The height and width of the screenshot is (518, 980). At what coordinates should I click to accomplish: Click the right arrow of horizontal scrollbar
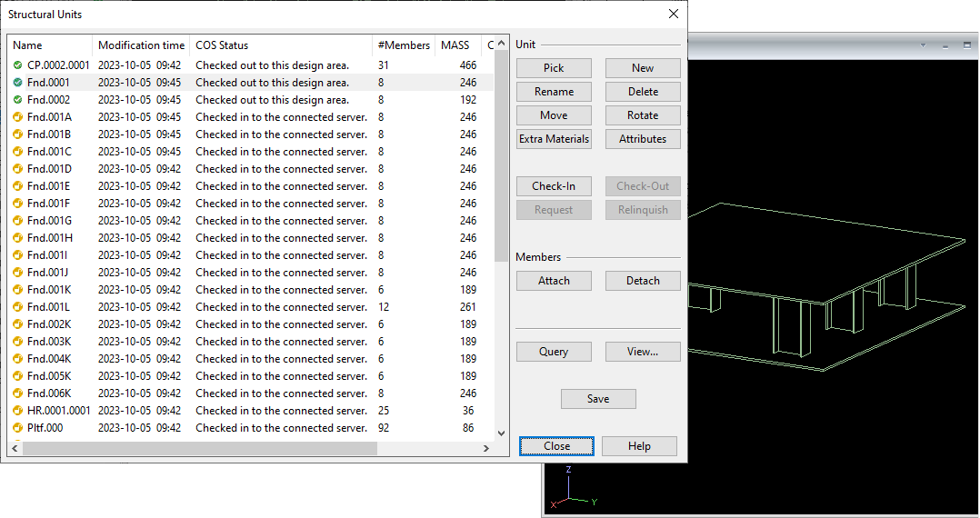click(486, 448)
